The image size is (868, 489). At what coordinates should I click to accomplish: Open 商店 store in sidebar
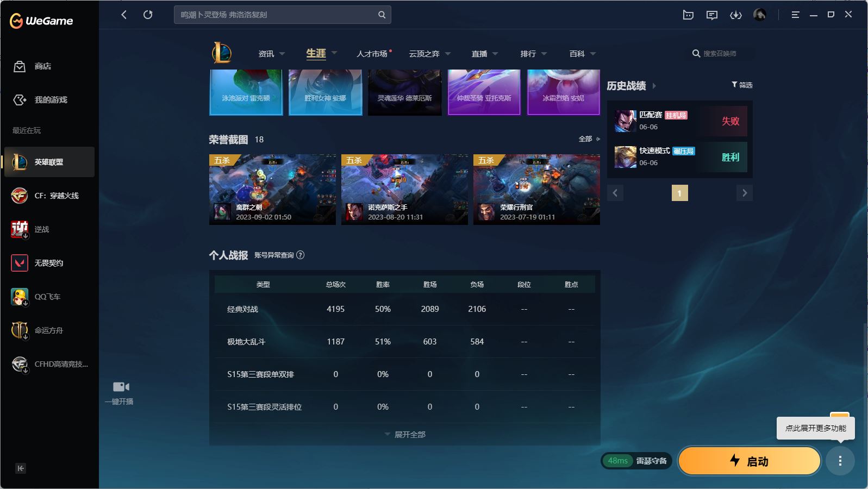click(42, 66)
